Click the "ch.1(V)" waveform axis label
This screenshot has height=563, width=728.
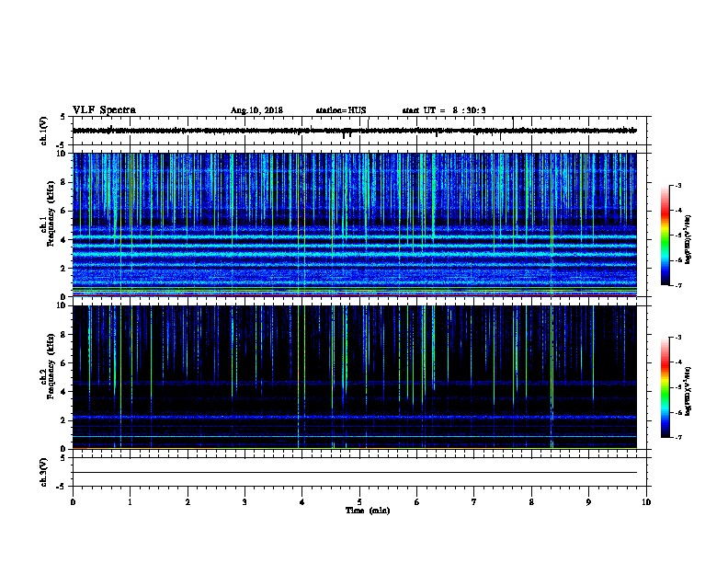(x=43, y=131)
